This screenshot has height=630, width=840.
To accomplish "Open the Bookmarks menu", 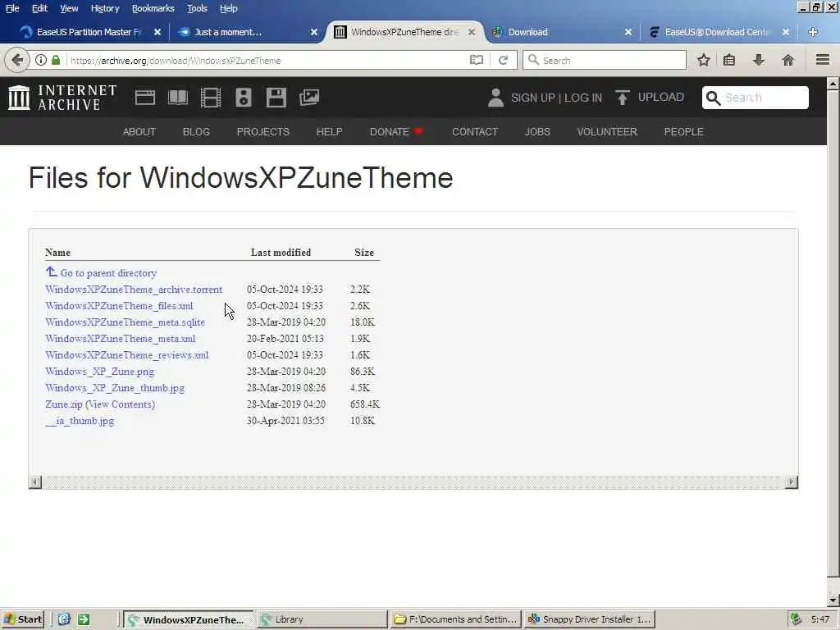I will click(x=153, y=8).
